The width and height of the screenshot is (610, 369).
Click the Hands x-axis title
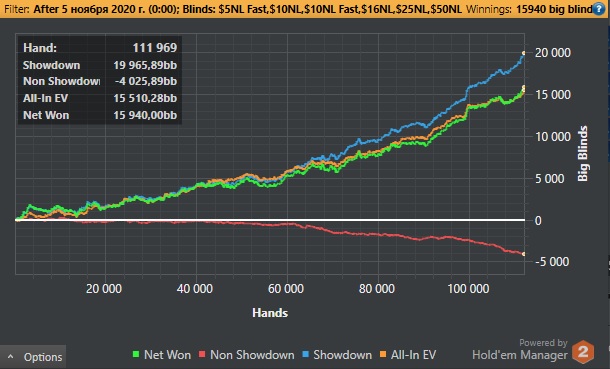[x=270, y=313]
